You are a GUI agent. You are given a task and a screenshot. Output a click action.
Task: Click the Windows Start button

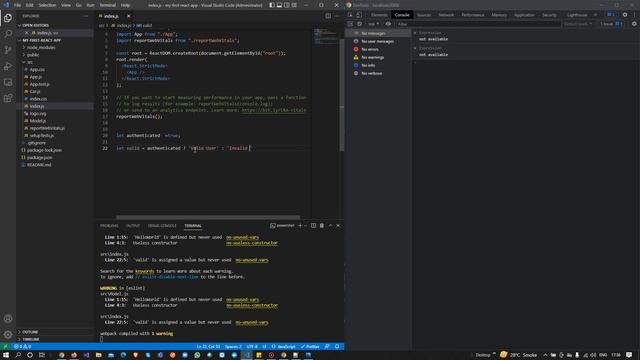[x=6, y=355]
